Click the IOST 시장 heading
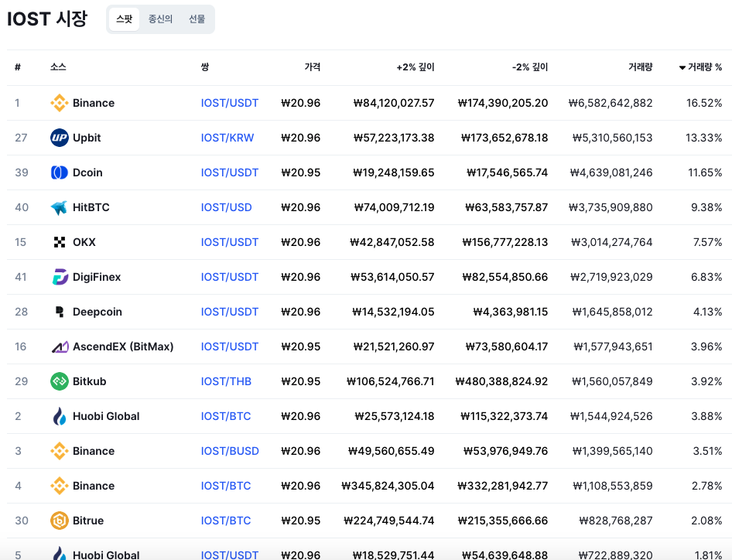The height and width of the screenshot is (560, 732). pos(47,19)
